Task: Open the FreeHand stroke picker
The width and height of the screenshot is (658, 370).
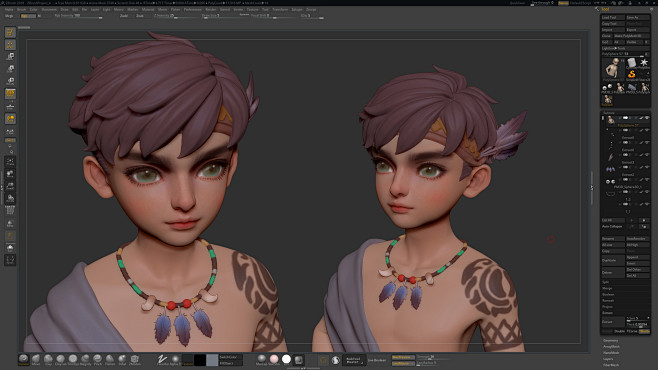Action: (163, 359)
